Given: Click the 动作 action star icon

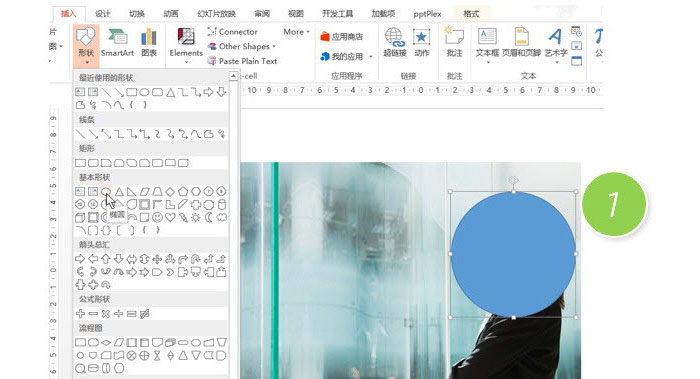Looking at the screenshot, I should coord(421,42).
